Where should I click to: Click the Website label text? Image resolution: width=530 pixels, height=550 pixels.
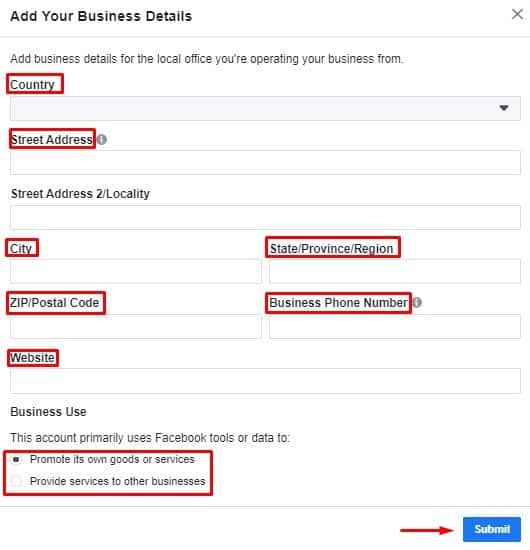point(32,358)
